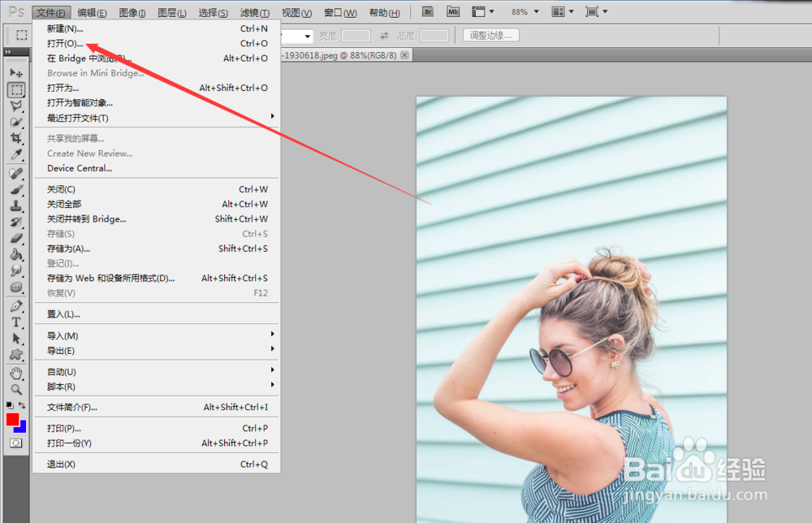Select the Path Selection tool
Viewport: 812px width, 523px height.
coord(16,339)
